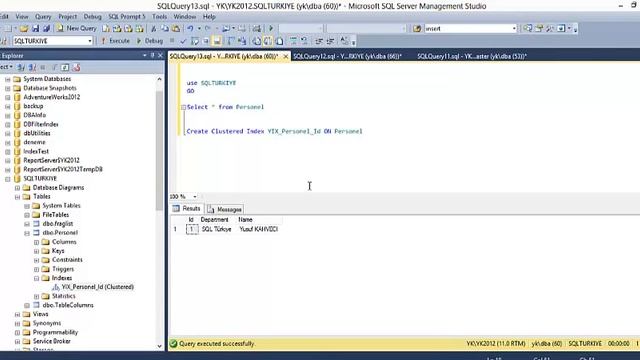640x360 pixels.
Task: Open the Query menu
Action: [43, 17]
